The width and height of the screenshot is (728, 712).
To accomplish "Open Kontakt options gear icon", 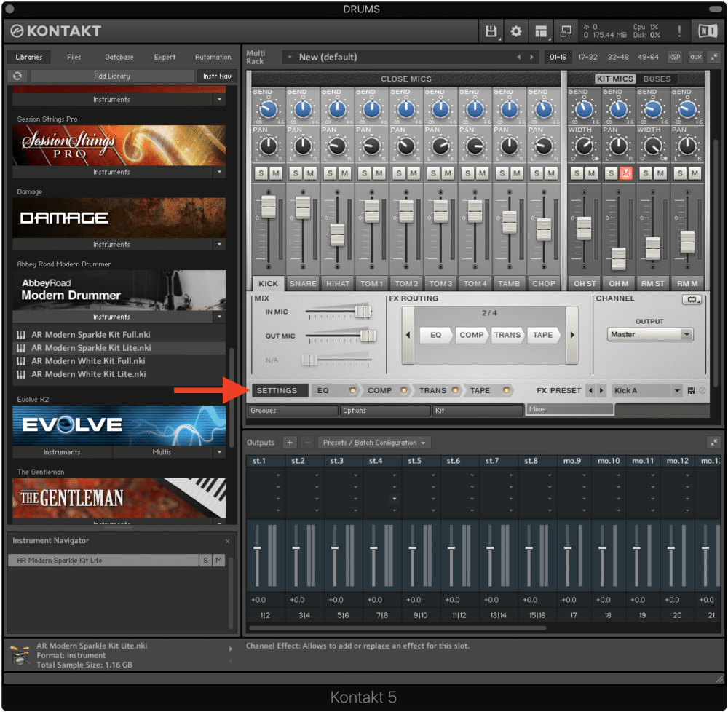I will point(516,31).
